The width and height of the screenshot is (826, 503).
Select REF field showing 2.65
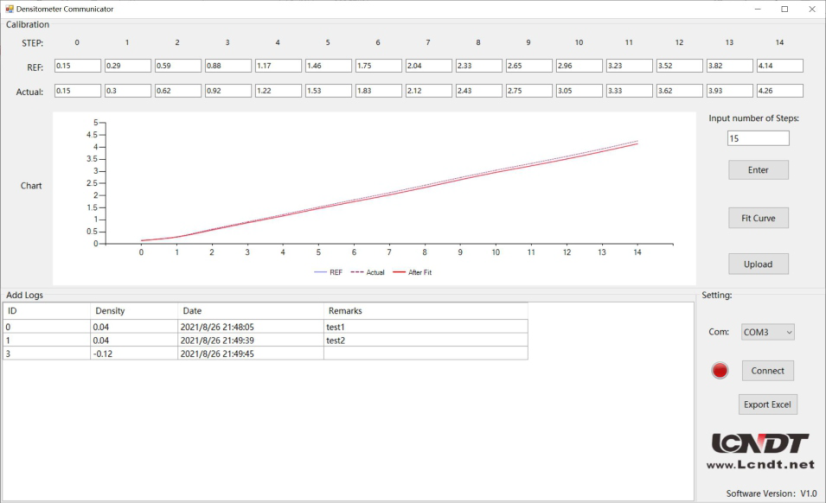[529, 66]
